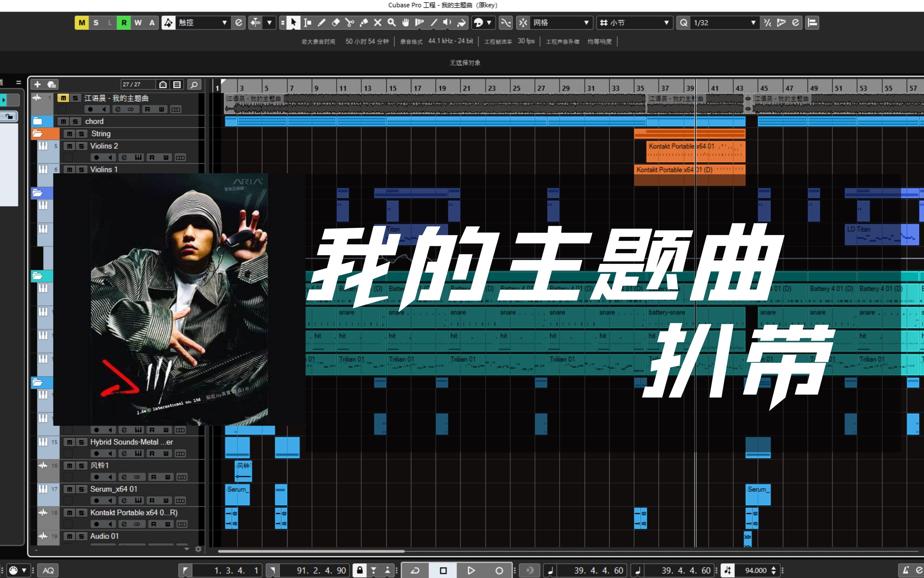Open the track filter list button

[177, 85]
